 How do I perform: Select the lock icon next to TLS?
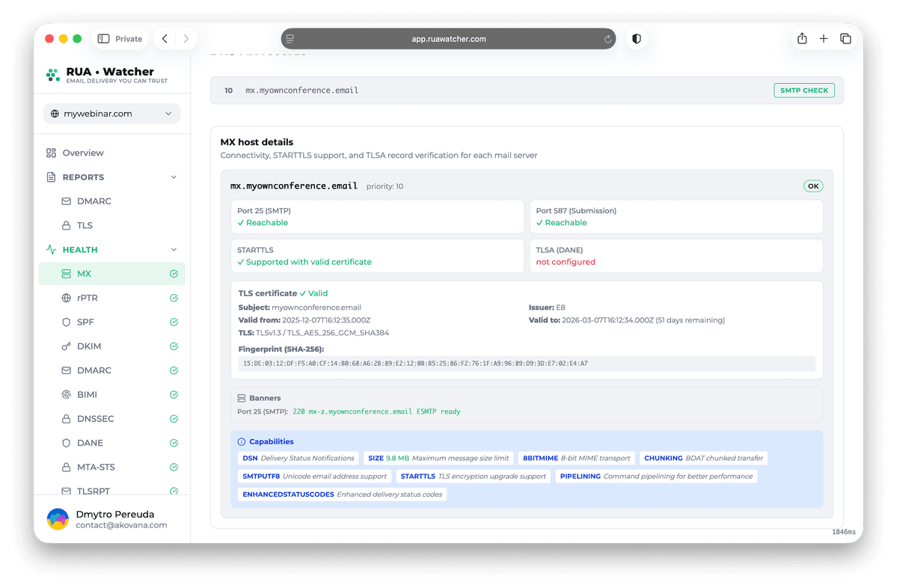pyautogui.click(x=67, y=225)
